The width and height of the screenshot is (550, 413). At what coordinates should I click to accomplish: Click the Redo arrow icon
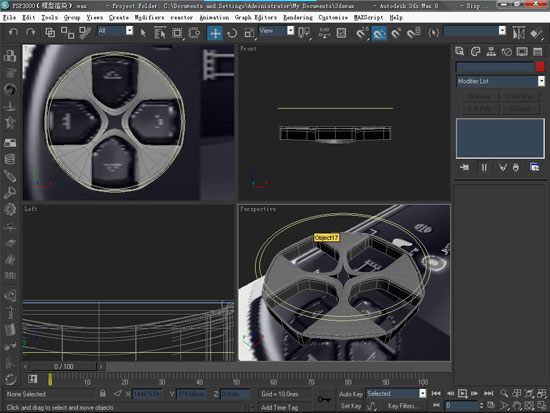tap(31, 33)
